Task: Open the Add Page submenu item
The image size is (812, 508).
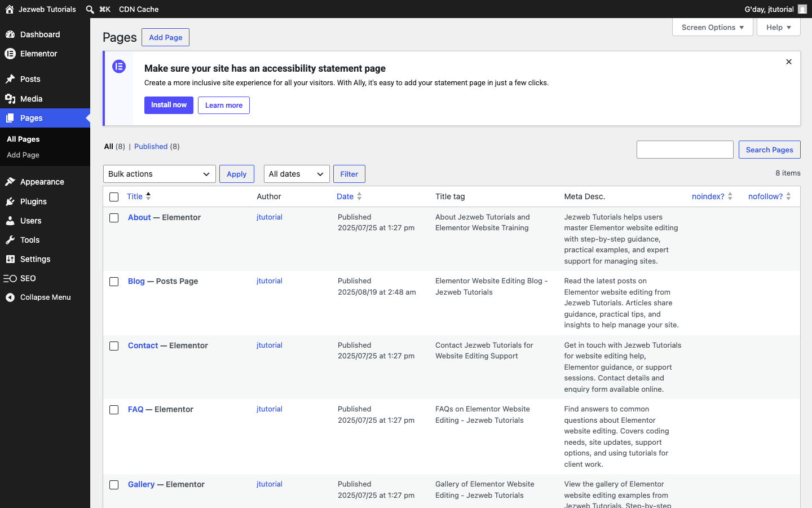Action: pos(23,155)
